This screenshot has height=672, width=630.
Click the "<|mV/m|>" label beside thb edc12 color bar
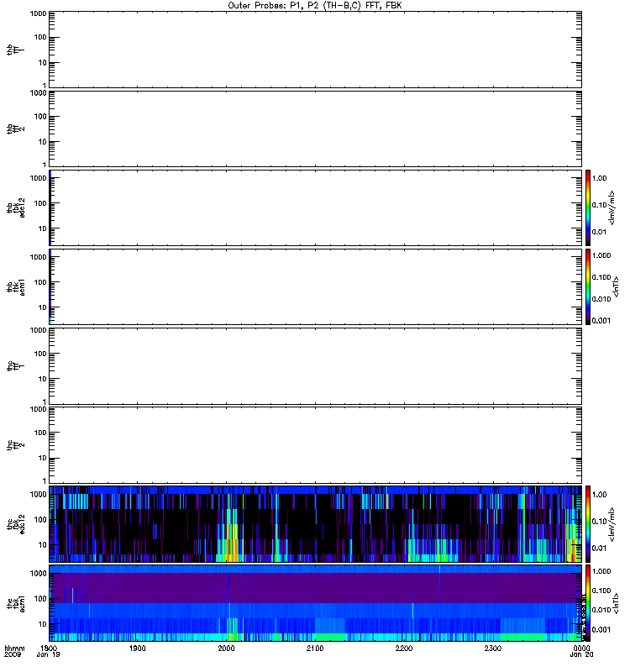point(612,207)
